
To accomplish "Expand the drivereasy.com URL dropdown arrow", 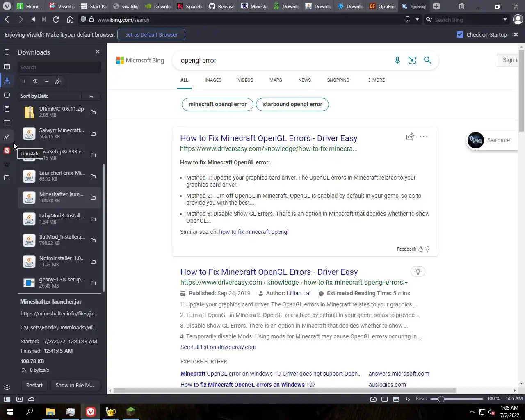I will 406,283.
